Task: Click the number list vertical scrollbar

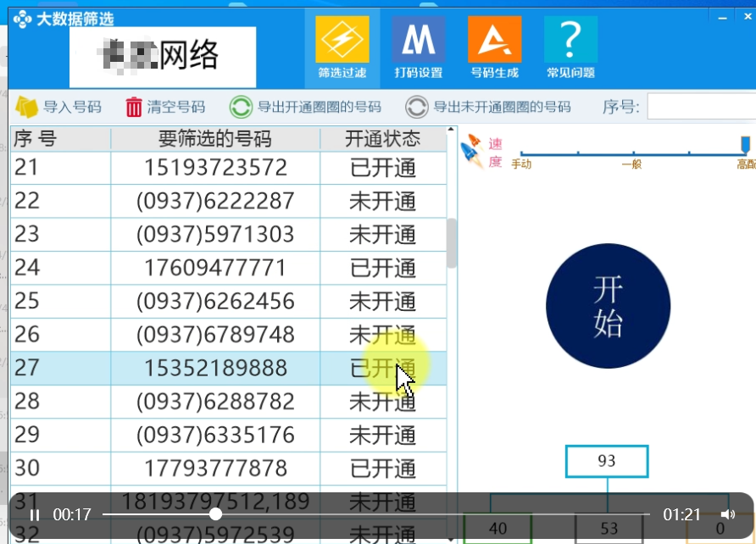Action: coord(452,242)
